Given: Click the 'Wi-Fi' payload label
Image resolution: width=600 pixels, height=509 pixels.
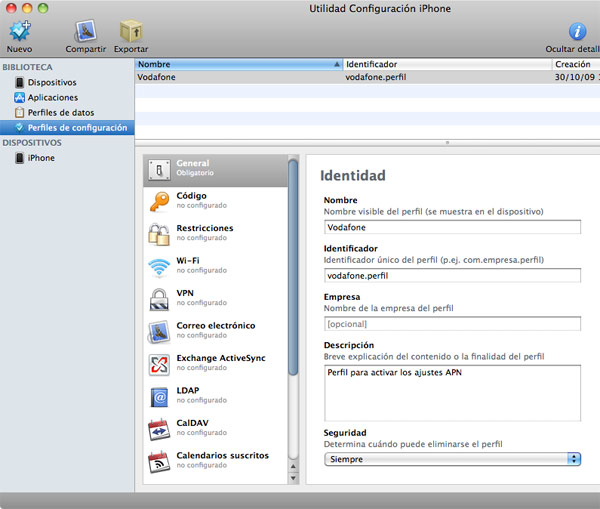Looking at the screenshot, I should [188, 261].
